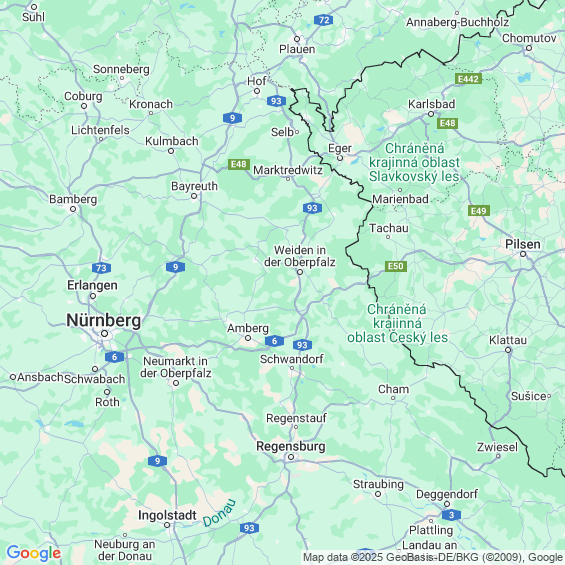The image size is (565, 565).
Task: Click the highway 3 shield near Deggendorf
Action: click(x=451, y=515)
